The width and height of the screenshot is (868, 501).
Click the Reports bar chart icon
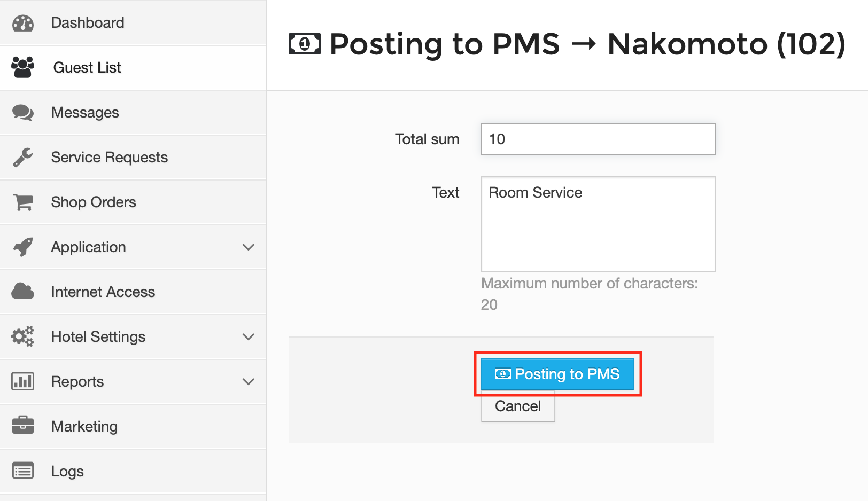click(22, 381)
